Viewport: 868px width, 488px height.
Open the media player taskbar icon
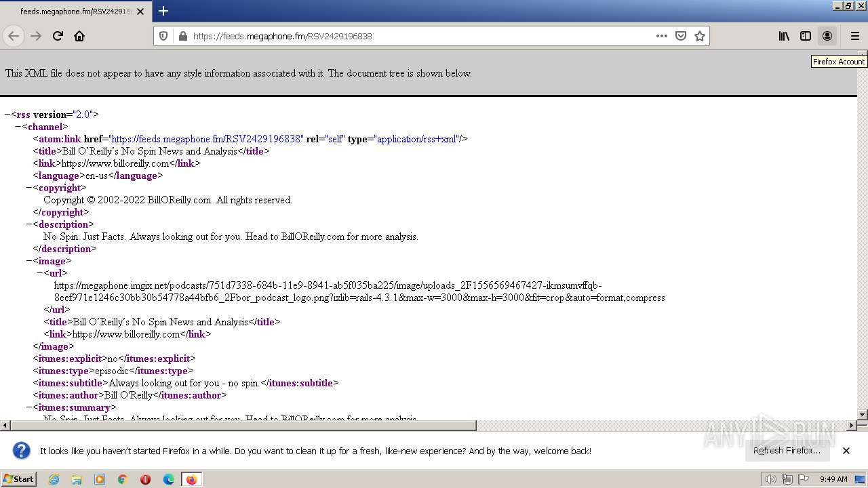(100, 479)
